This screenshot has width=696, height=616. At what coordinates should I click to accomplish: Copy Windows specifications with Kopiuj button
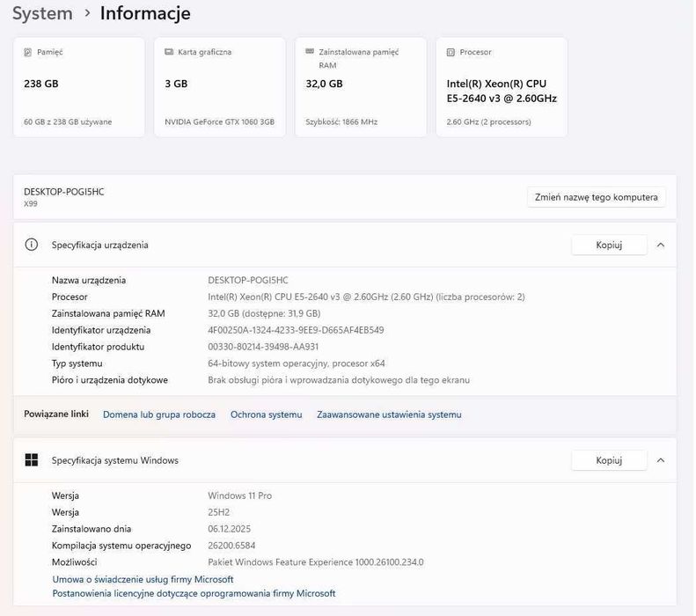pos(609,460)
